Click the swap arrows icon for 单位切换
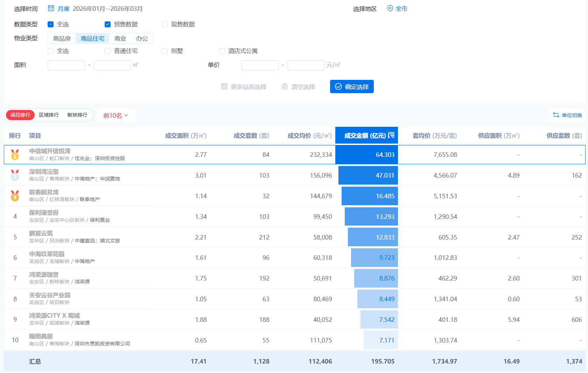The height and width of the screenshot is (373, 588). [x=556, y=115]
